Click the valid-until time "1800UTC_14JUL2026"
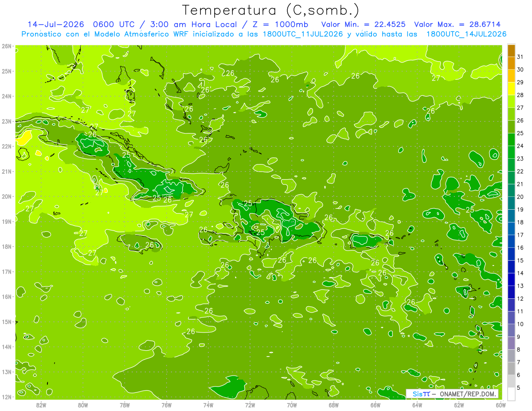 point(466,34)
